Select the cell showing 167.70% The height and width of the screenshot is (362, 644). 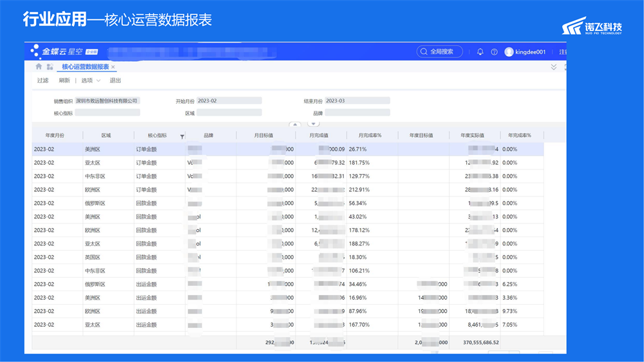372,325
